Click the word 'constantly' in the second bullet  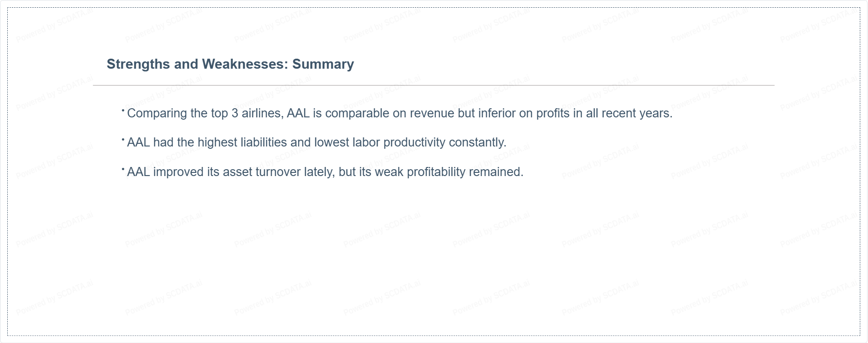476,142
